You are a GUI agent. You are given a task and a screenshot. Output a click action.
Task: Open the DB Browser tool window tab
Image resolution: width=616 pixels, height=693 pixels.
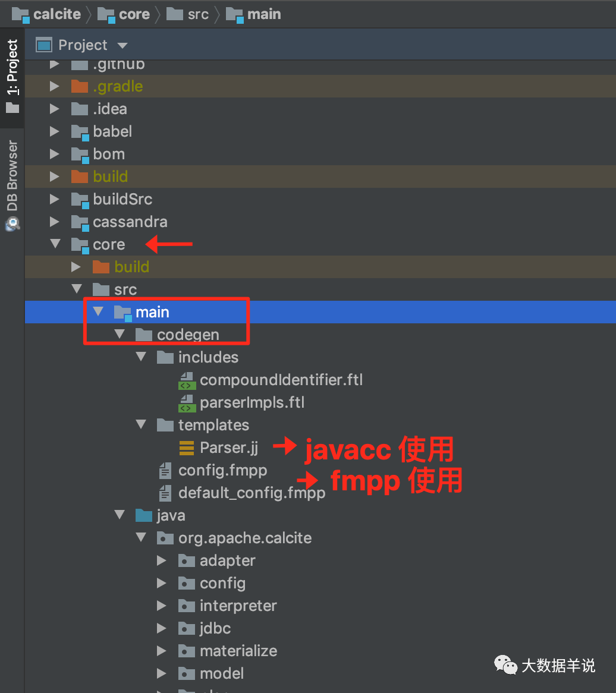(12, 176)
